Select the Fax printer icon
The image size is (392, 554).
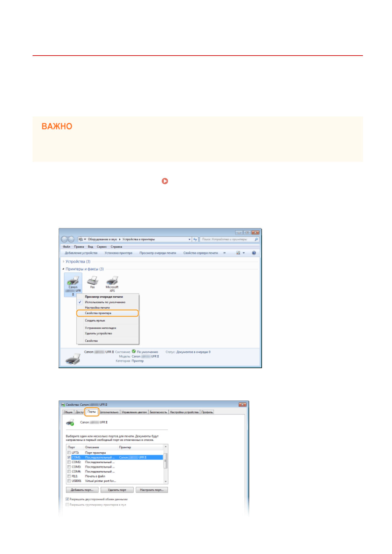92,281
